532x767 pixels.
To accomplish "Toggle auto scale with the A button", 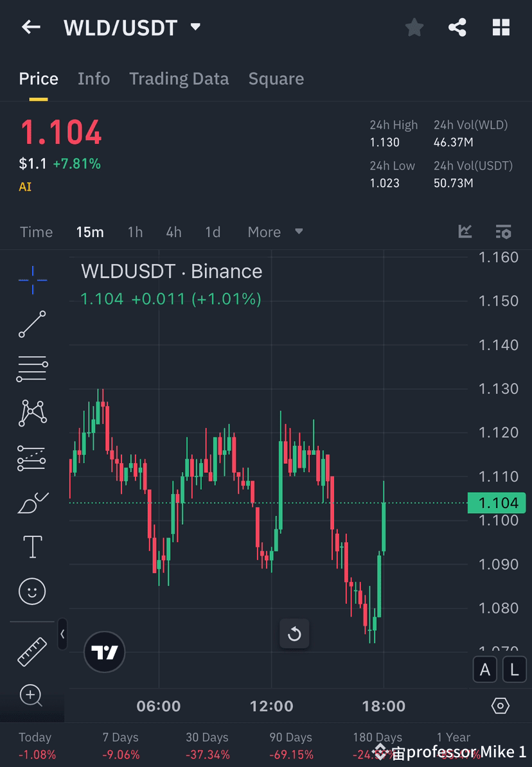I will point(485,669).
